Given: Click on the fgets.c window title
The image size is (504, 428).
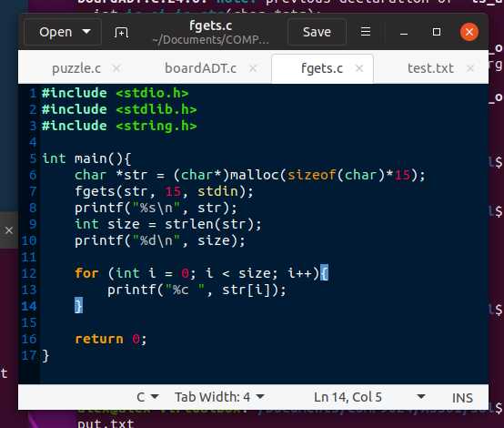Looking at the screenshot, I should click(210, 25).
